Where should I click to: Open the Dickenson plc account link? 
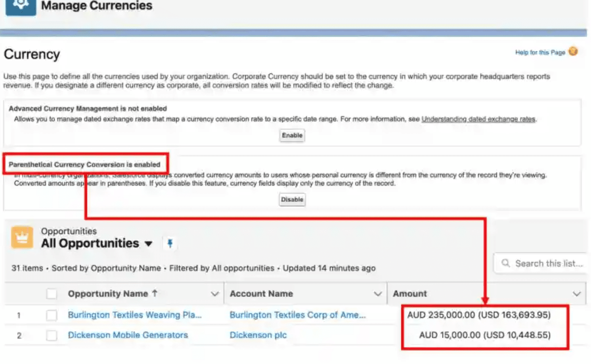[x=258, y=335]
